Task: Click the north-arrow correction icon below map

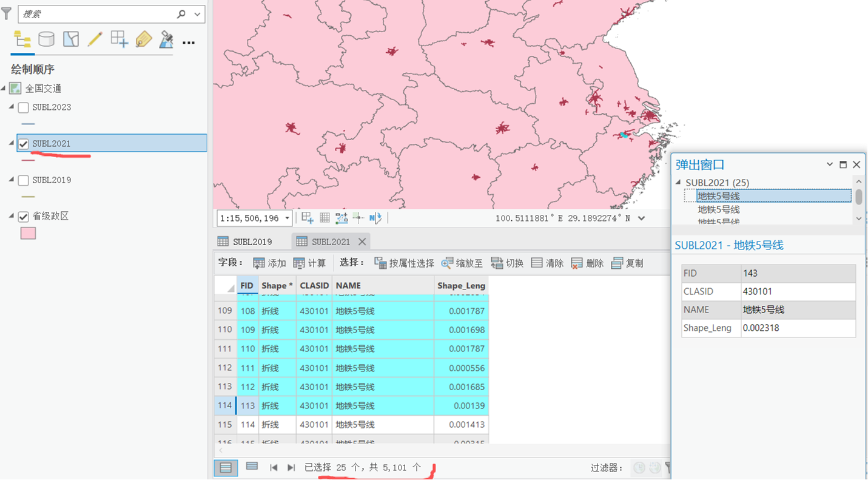Action: 375,218
